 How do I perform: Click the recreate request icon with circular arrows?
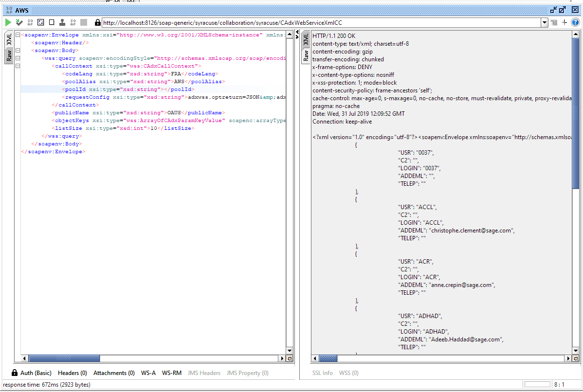tap(41, 22)
